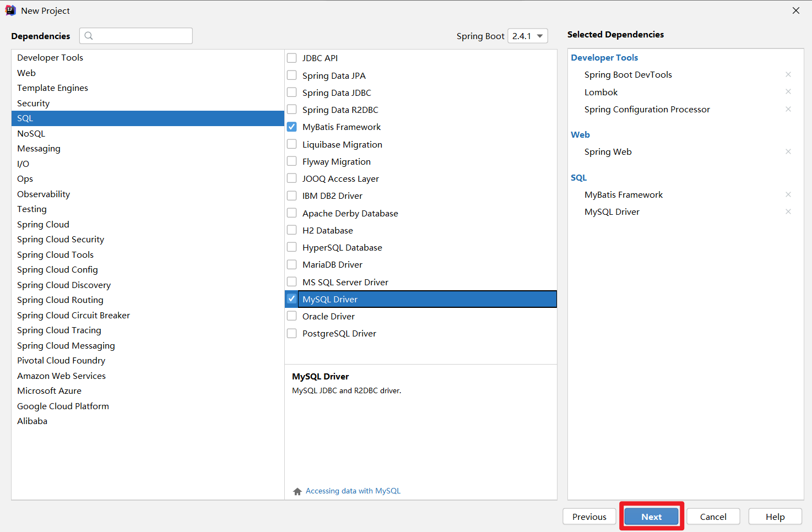Screen dimensions: 812x532
Task: Enable Spring Data R2DBC dependency
Action: 292,110
